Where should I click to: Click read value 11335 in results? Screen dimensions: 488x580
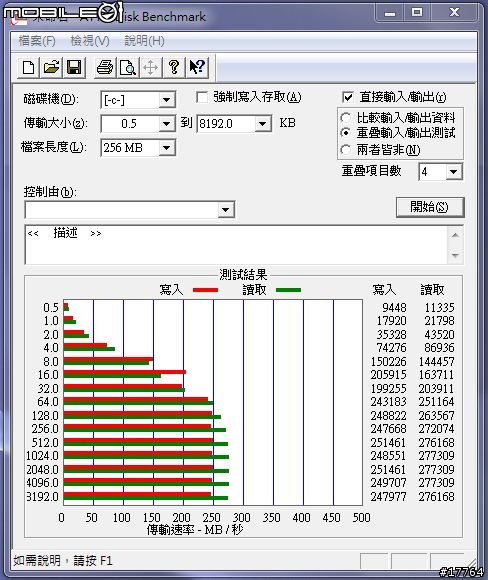[439, 307]
